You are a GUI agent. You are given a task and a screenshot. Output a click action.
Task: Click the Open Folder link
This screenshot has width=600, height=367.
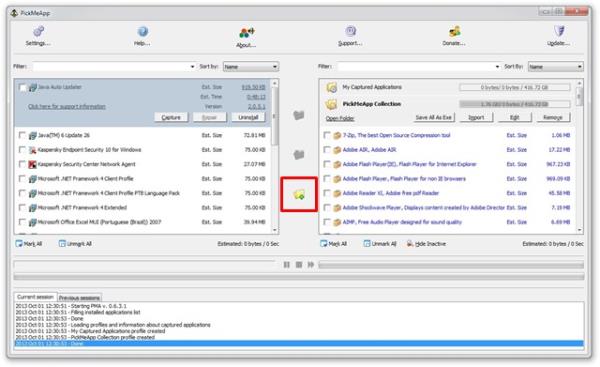click(x=340, y=119)
